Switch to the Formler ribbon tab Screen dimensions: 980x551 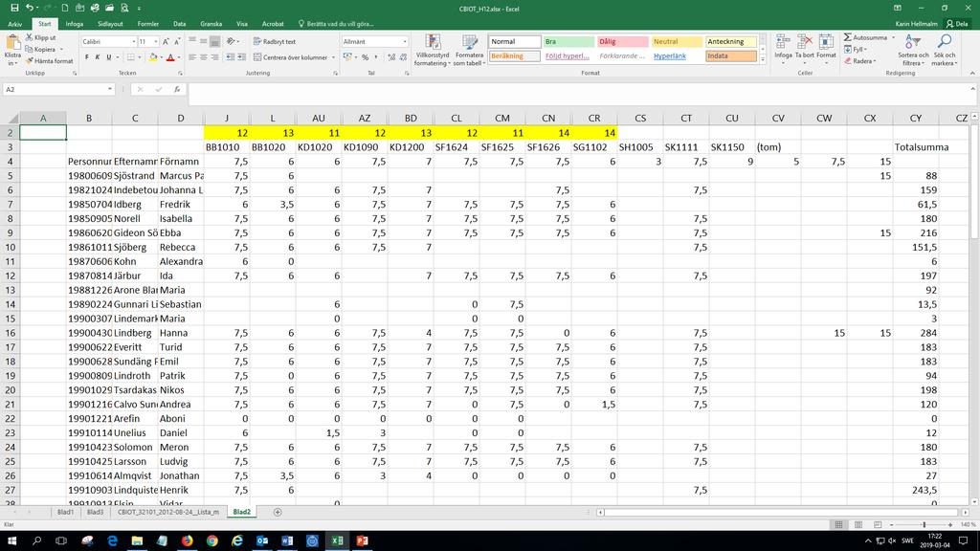coord(148,24)
